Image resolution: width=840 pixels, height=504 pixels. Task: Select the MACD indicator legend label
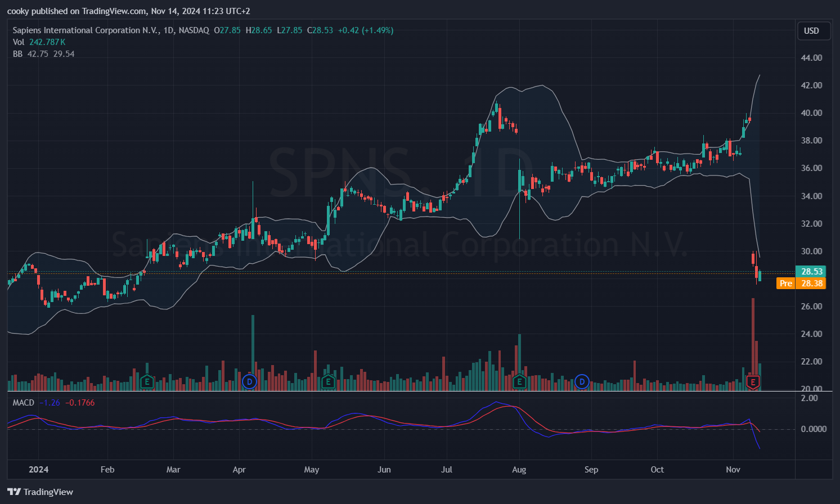coord(24,403)
